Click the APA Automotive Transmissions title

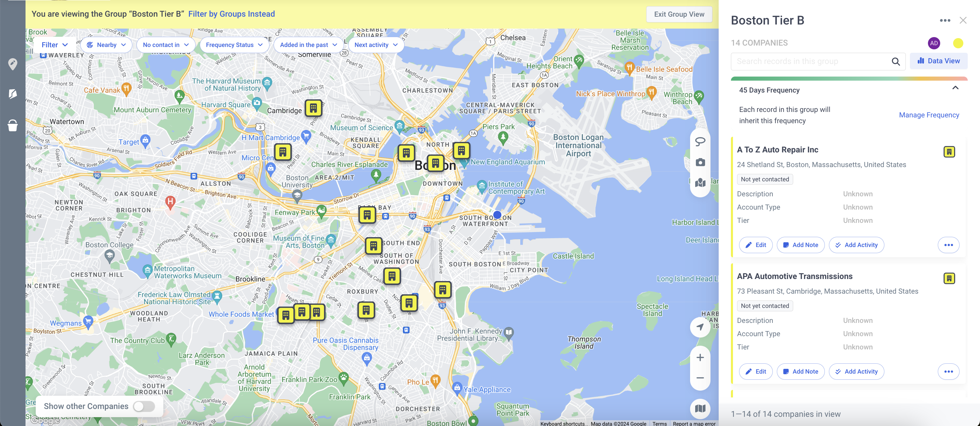tap(794, 277)
